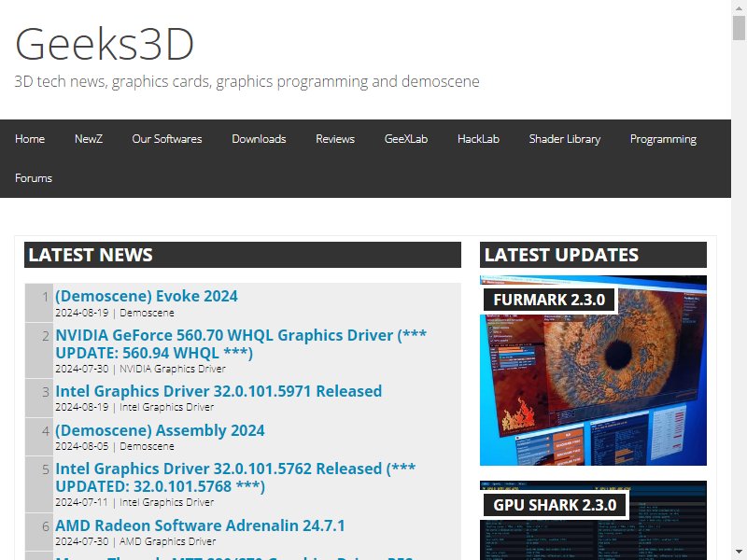Open the (Demoscene) Evoke 2024 article

pos(147,296)
